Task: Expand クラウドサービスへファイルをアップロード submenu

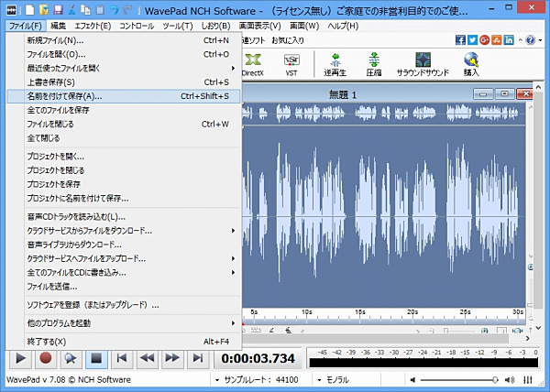Action: pos(124,258)
